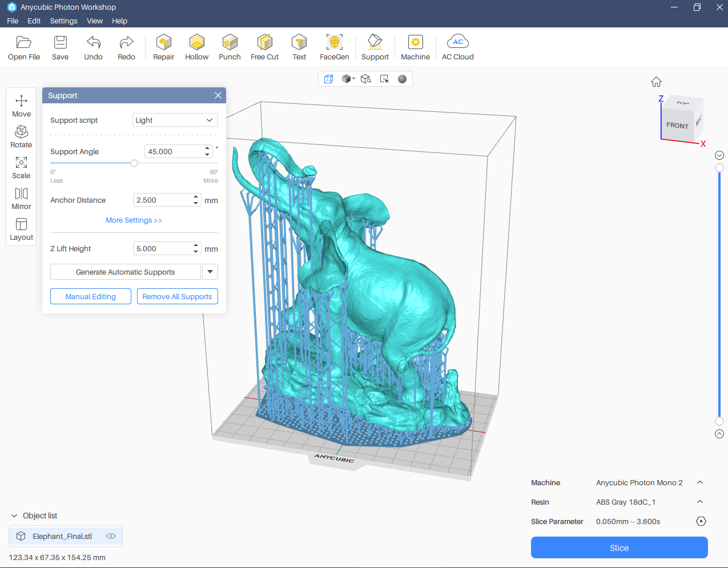Click Generate Automatic Supports button
Screen dimensions: 728x568
[x=126, y=272]
